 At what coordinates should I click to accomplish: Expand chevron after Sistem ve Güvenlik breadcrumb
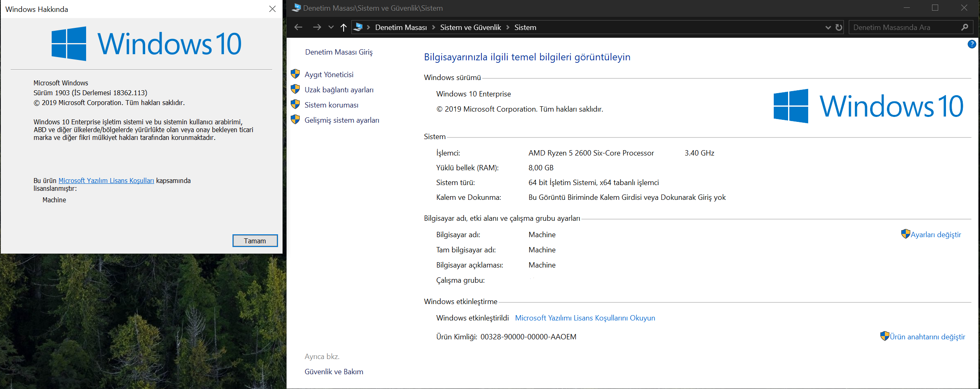pyautogui.click(x=508, y=27)
